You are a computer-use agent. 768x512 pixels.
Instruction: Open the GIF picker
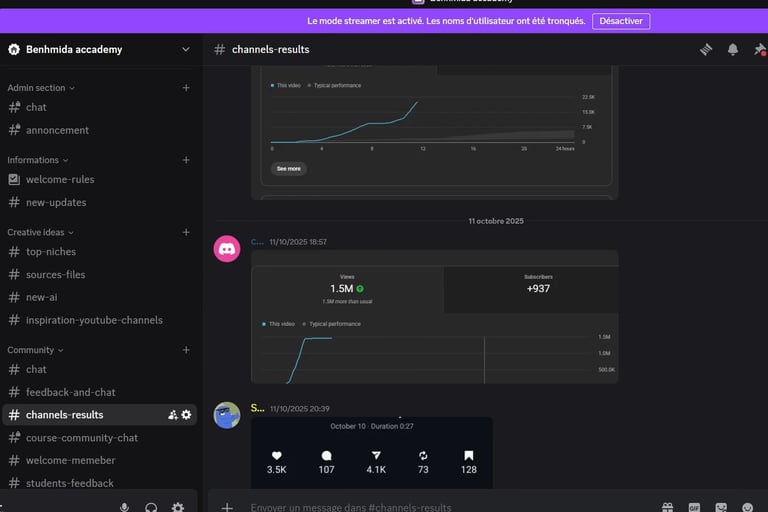pos(694,507)
